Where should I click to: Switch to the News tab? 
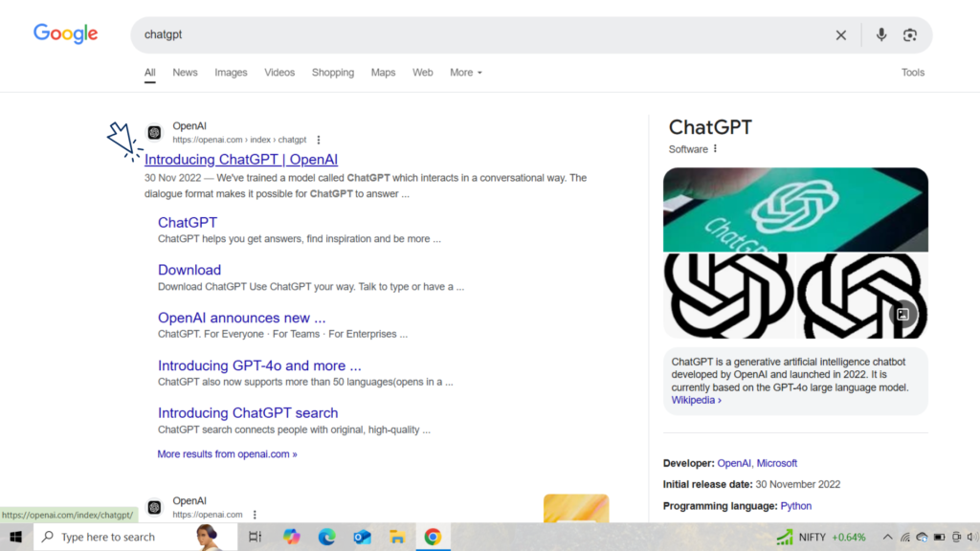(185, 73)
